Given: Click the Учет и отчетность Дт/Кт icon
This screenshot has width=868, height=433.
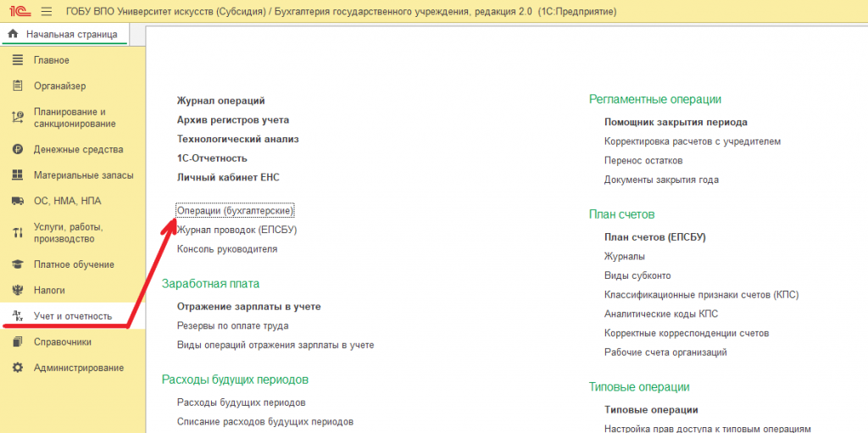Looking at the screenshot, I should pyautogui.click(x=18, y=316).
